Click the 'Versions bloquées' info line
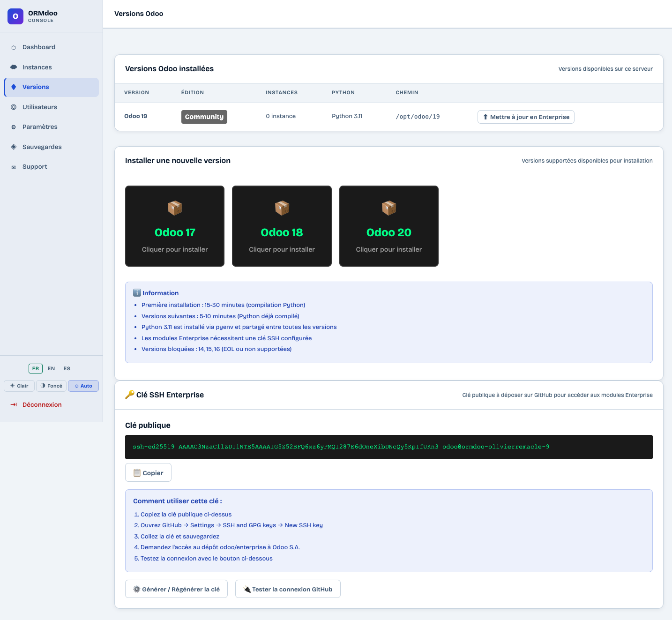The image size is (672, 620). point(217,349)
